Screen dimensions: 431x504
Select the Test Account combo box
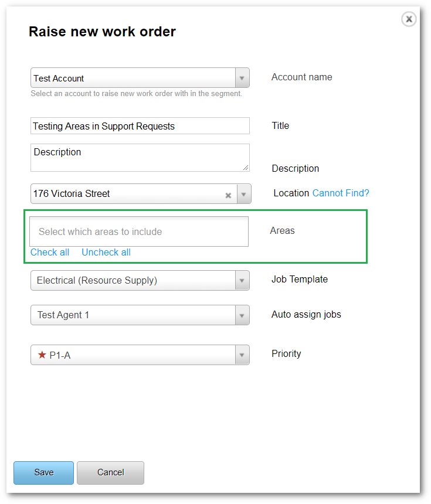point(133,78)
